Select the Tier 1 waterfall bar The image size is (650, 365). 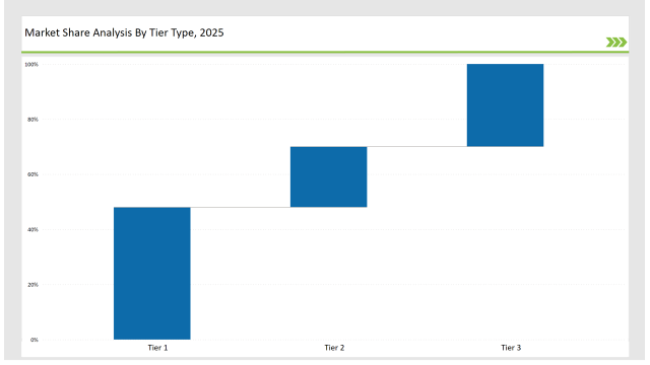[152, 273]
